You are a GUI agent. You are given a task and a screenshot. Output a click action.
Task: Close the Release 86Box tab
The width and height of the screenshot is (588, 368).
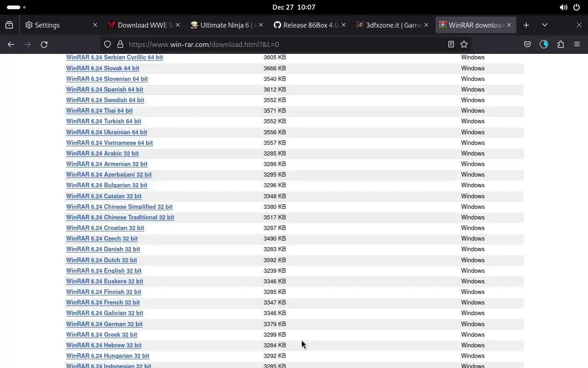(x=344, y=25)
